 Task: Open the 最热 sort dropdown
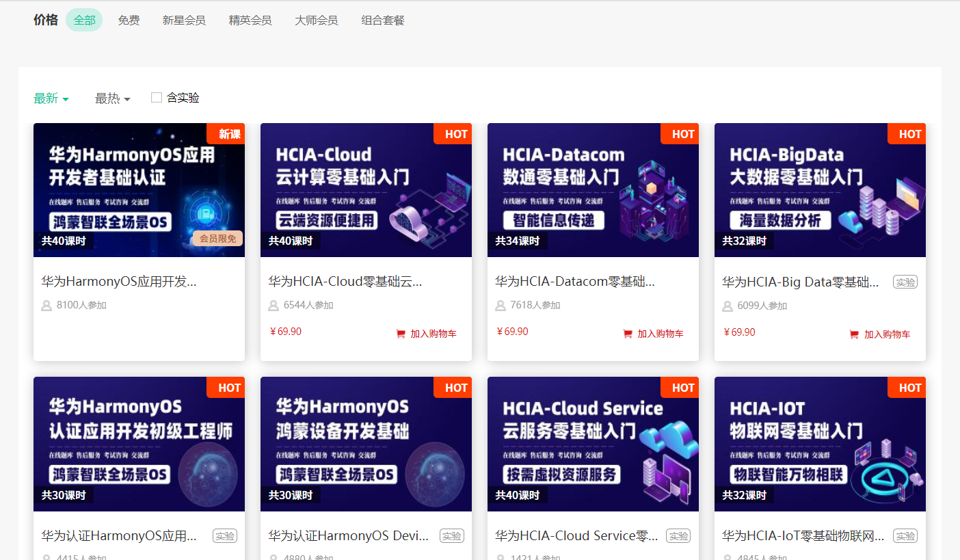click(x=111, y=98)
